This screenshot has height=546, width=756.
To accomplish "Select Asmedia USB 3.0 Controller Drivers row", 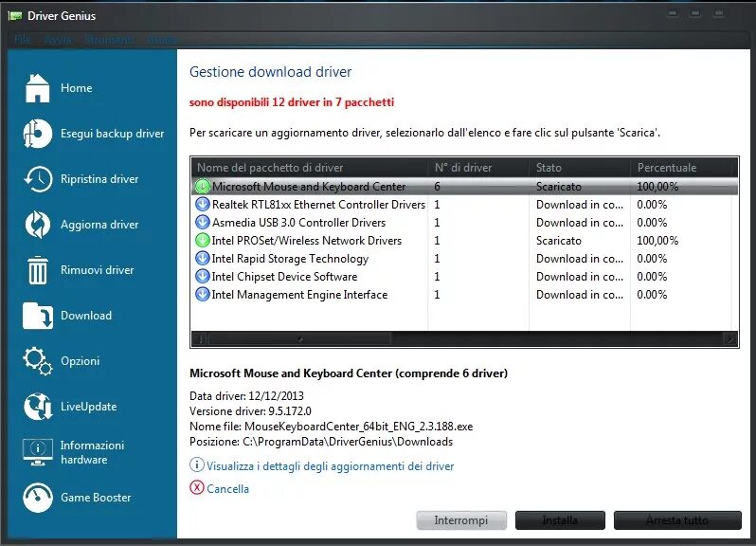I will tap(465, 223).
